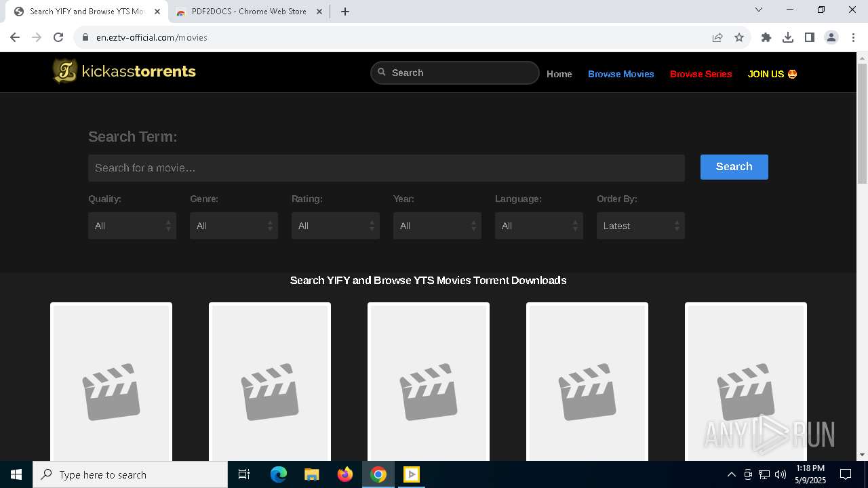Open third movie placeholder thumbnail

[429, 382]
